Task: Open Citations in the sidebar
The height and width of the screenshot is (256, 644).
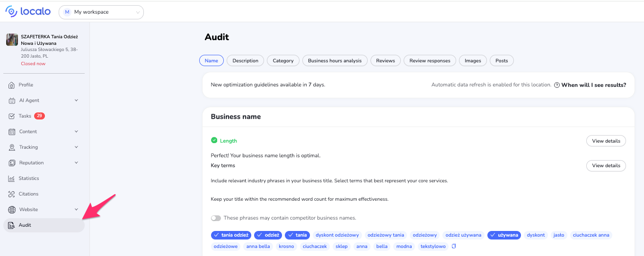Action: tap(44, 194)
